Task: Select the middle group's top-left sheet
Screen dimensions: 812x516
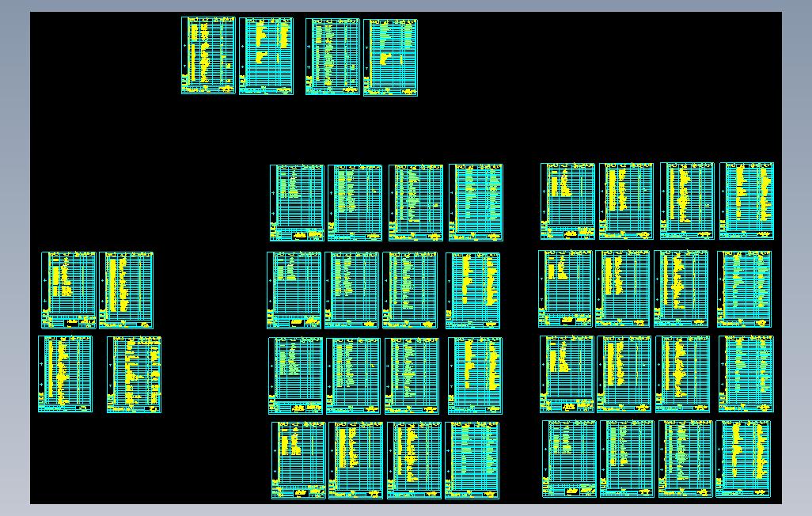Action: [298, 203]
